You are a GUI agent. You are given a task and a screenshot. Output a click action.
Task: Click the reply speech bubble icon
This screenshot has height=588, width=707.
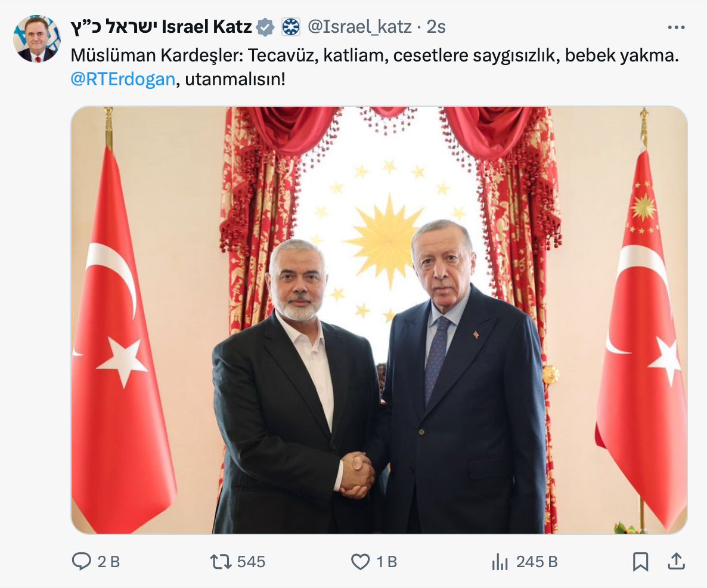[x=81, y=561]
